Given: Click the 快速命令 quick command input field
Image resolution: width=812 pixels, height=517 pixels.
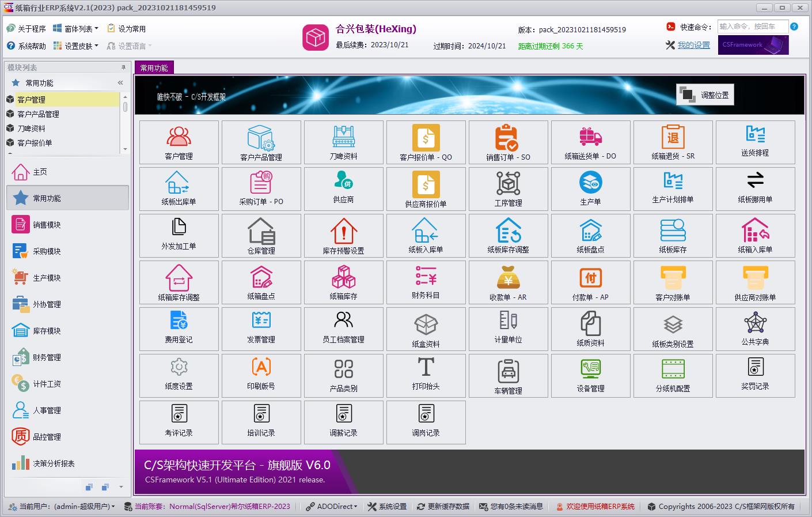Looking at the screenshot, I should point(752,27).
